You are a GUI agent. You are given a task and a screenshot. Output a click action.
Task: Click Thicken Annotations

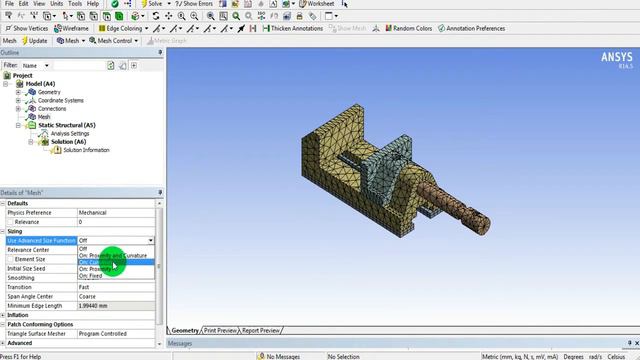[x=293, y=29]
